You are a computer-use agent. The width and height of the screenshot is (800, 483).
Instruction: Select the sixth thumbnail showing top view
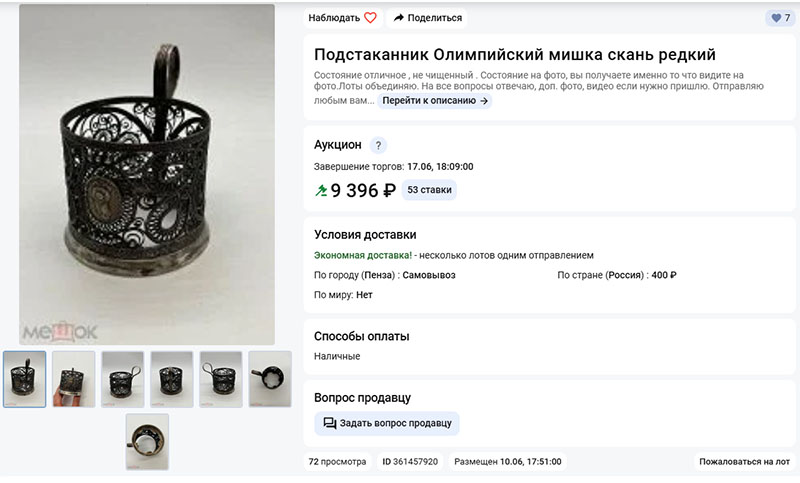(x=270, y=379)
